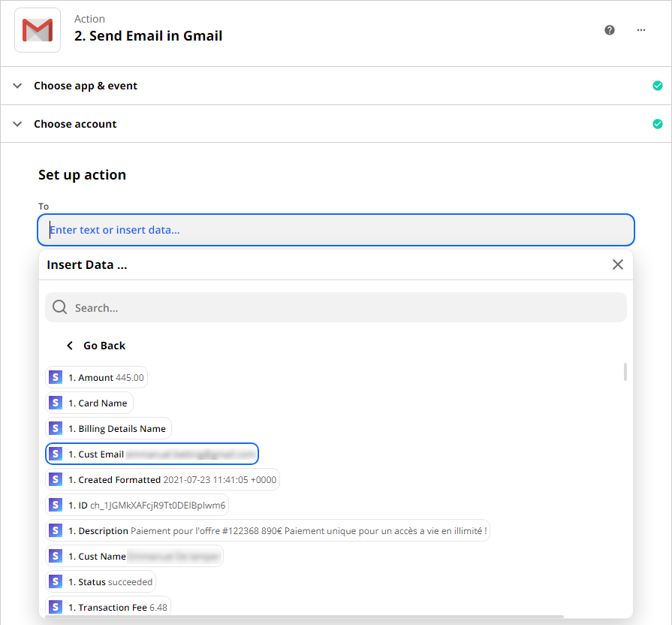Insert the Created Formatted date field
Screen dimensions: 672x625
coord(163,480)
